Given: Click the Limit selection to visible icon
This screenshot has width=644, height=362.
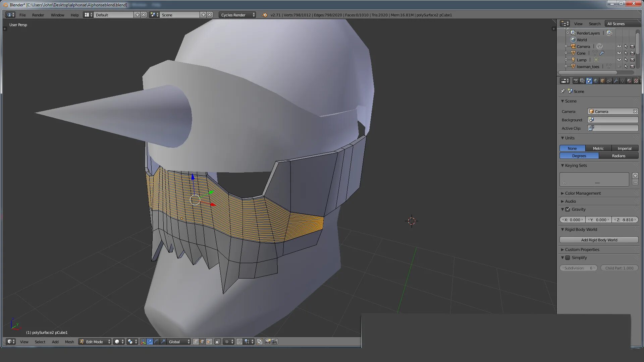Looking at the screenshot, I should click(218, 342).
